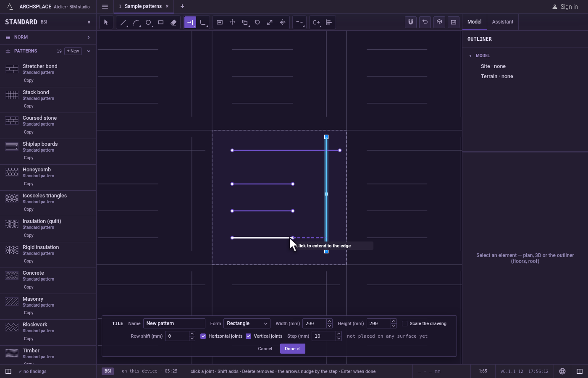Screen dimensions: 588x378
Task: Select the Circle drawing tool
Action: click(x=148, y=22)
